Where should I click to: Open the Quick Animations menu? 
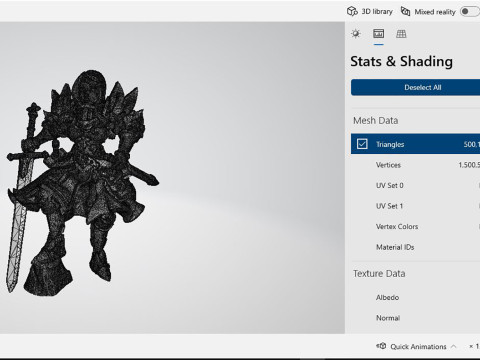[x=416, y=347]
